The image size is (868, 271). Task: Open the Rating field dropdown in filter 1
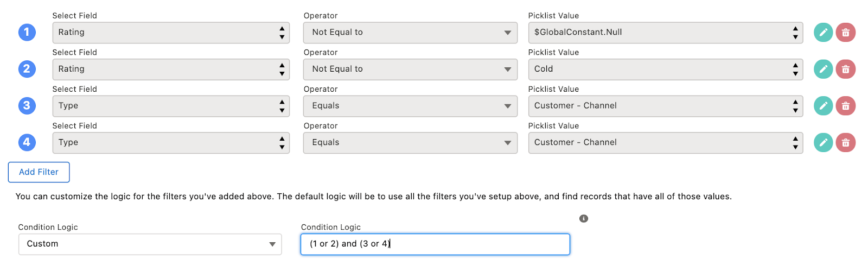171,33
